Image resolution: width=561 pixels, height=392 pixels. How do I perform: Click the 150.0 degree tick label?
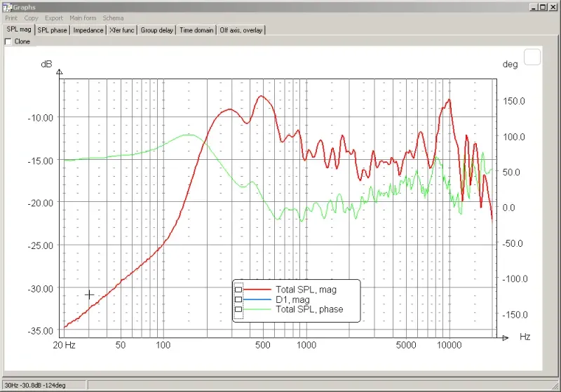click(x=514, y=101)
